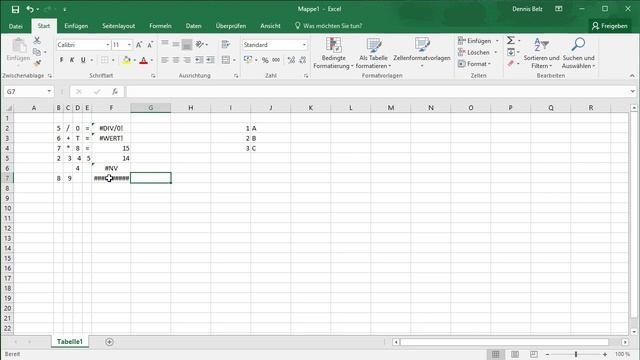Expand the Name Box dropdown
640x360 pixels.
pos(49,91)
